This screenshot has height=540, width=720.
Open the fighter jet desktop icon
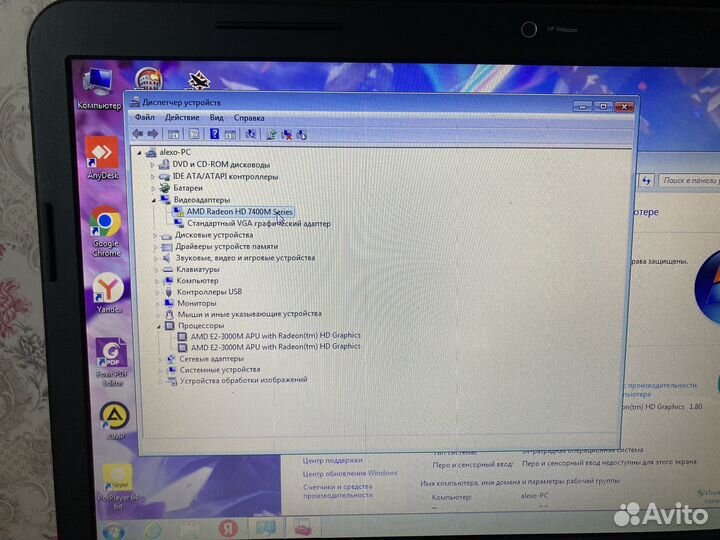[x=199, y=80]
